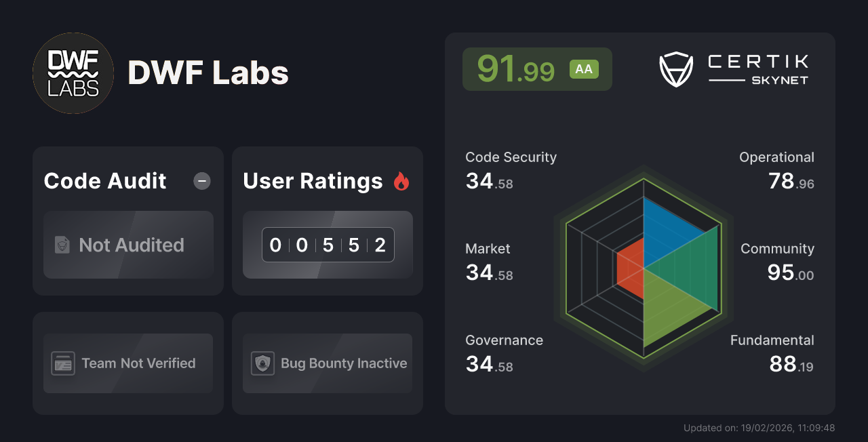Click the CertiK shield logo
This screenshot has width=868, height=442.
(675, 66)
